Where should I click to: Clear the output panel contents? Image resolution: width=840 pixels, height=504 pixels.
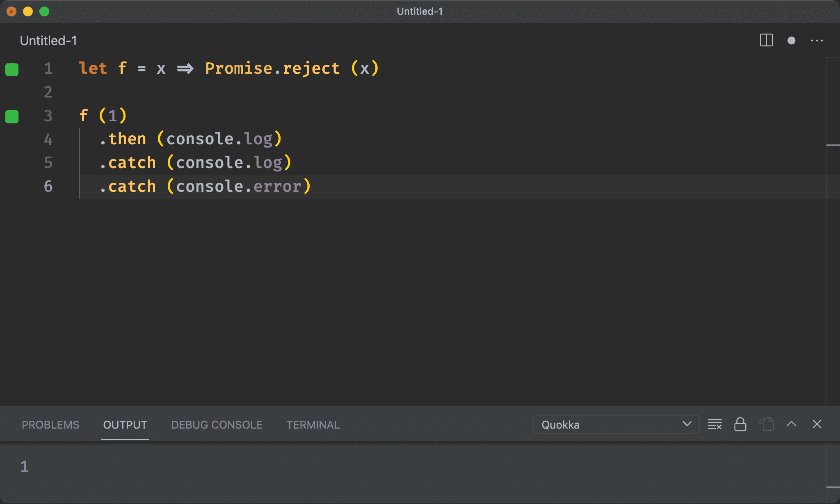pyautogui.click(x=714, y=424)
